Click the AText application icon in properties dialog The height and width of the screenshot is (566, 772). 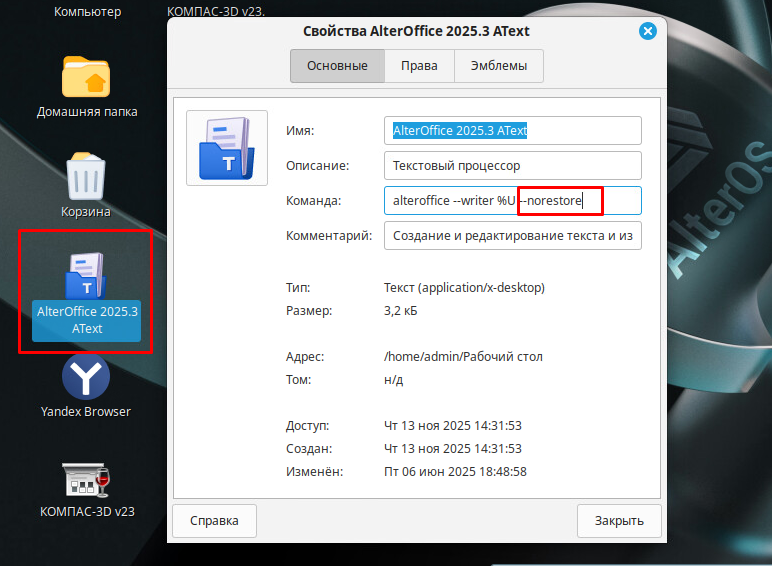click(227, 148)
